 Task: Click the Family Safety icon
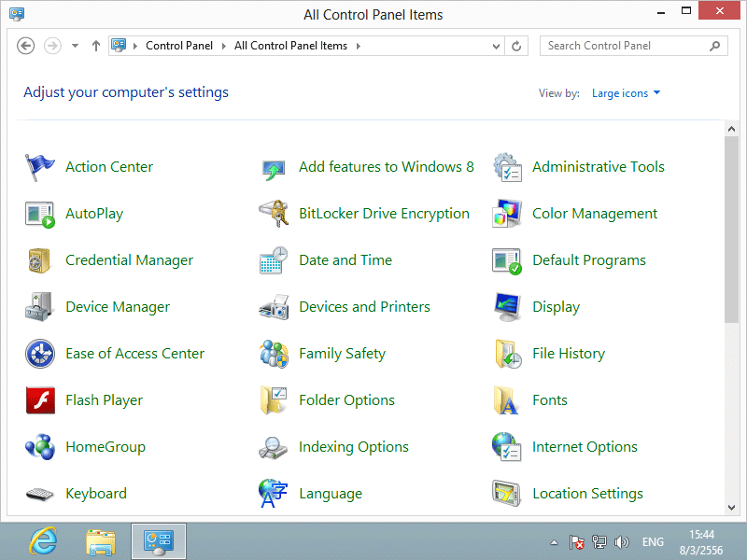pos(274,354)
